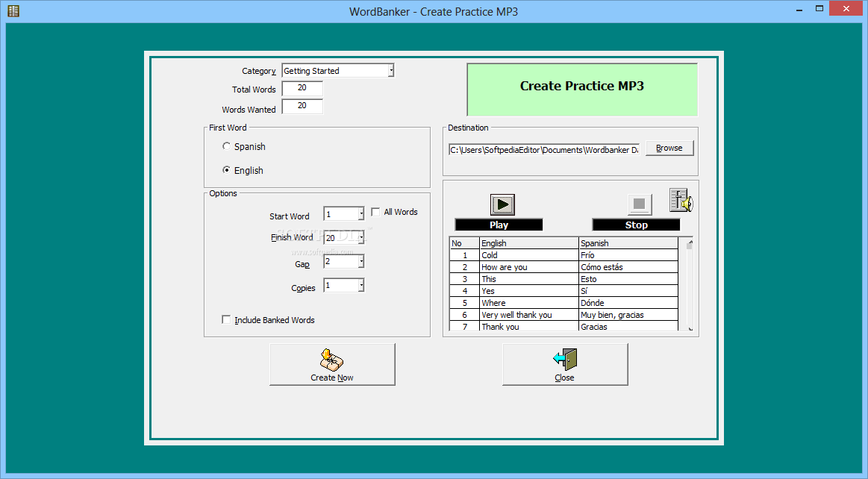Click the Close door button
This screenshot has height=479, width=868.
coord(565,364)
